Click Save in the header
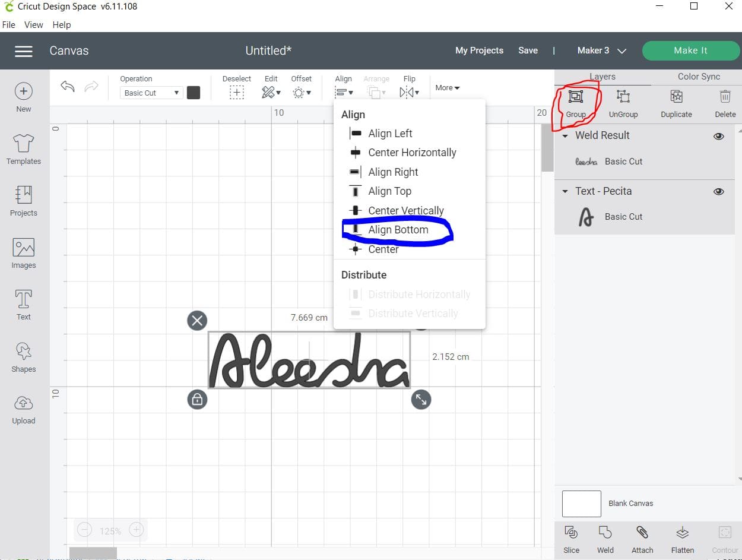The image size is (742, 560). tap(528, 50)
